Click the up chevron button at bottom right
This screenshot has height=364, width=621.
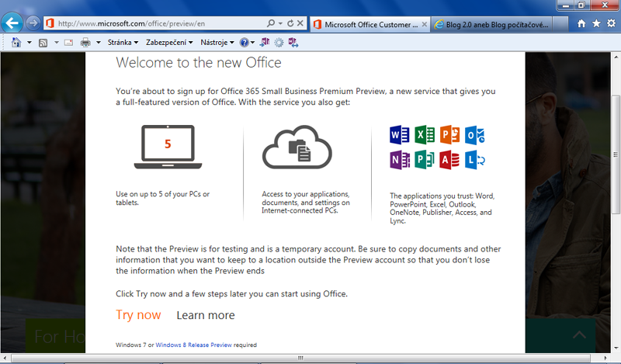point(579,335)
